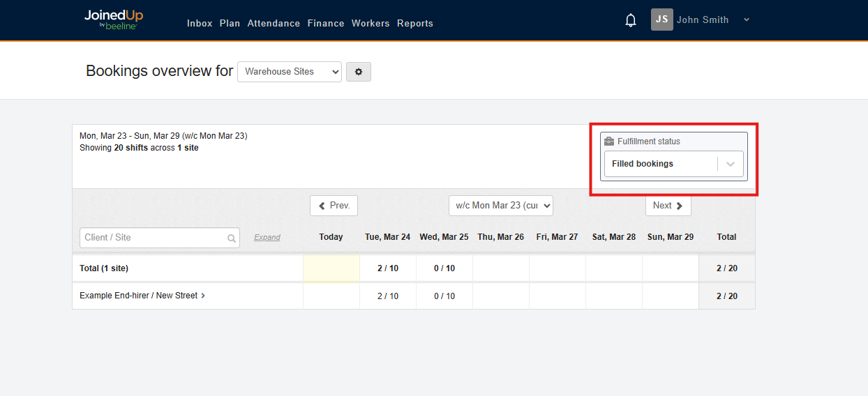
Task: Open the Inbox menu
Action: (200, 24)
